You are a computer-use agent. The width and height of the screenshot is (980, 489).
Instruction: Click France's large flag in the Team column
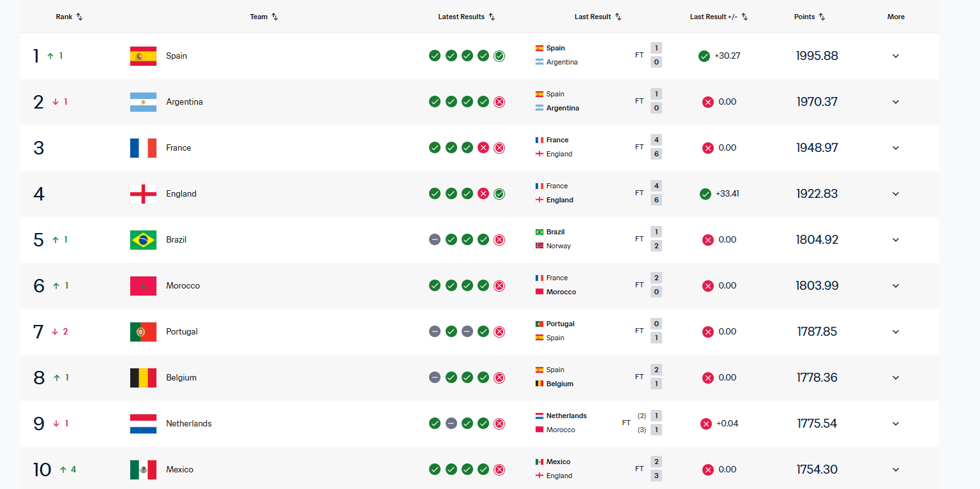click(143, 148)
